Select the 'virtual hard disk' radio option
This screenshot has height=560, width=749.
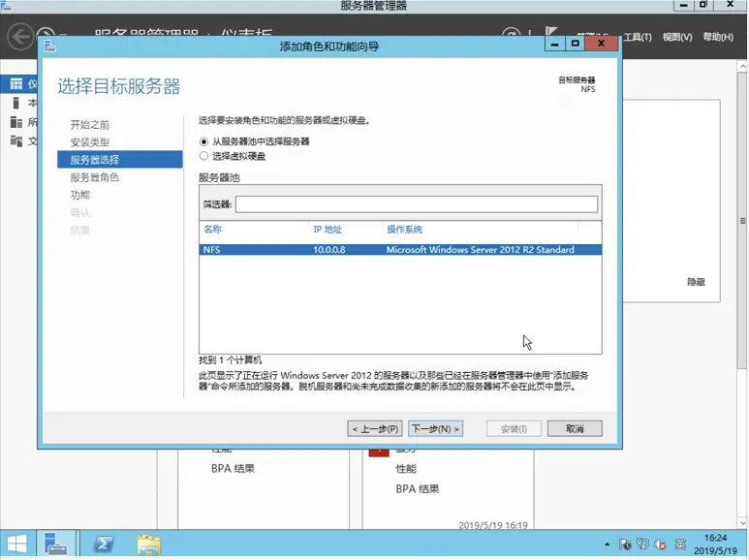tap(204, 156)
